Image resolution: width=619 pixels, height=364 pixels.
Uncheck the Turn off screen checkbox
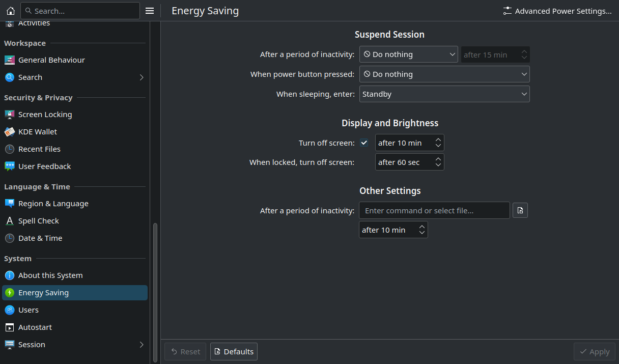364,143
